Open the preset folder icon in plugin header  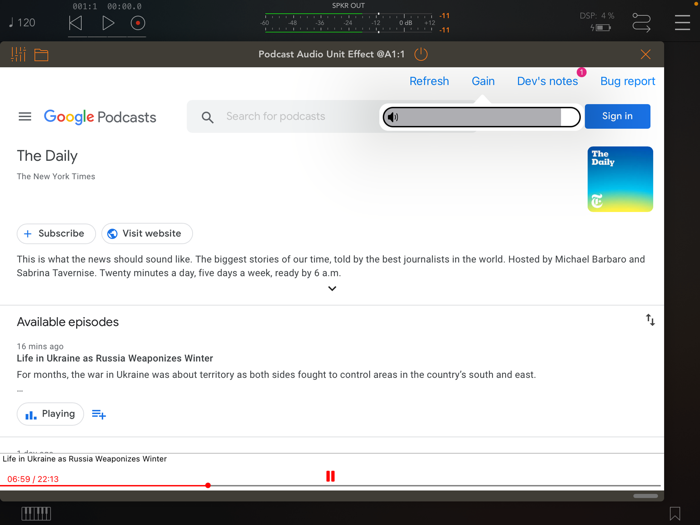41,55
